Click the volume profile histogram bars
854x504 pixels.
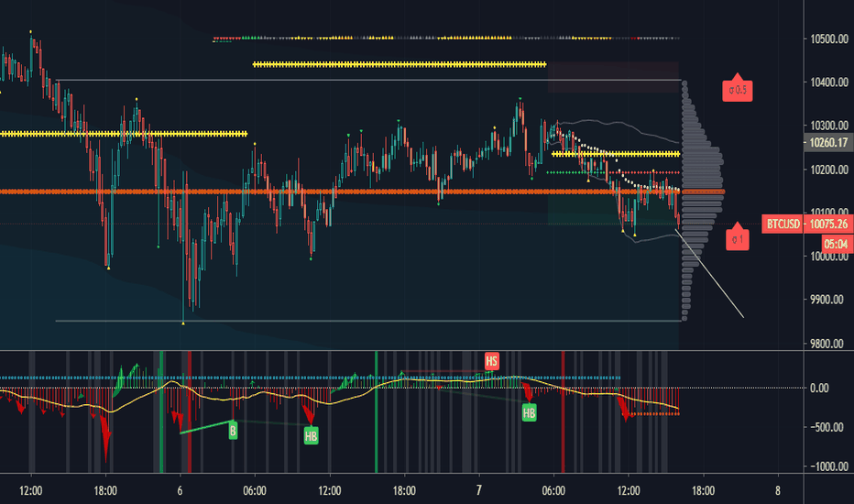pos(702,201)
